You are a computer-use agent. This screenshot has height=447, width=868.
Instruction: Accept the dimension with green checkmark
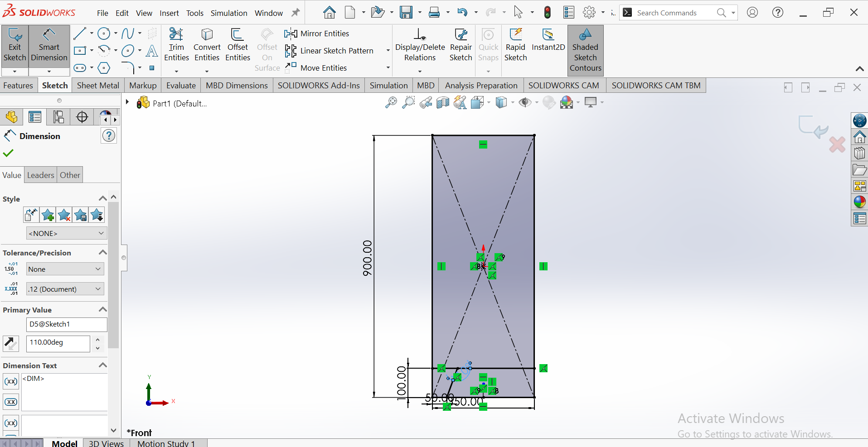8,154
